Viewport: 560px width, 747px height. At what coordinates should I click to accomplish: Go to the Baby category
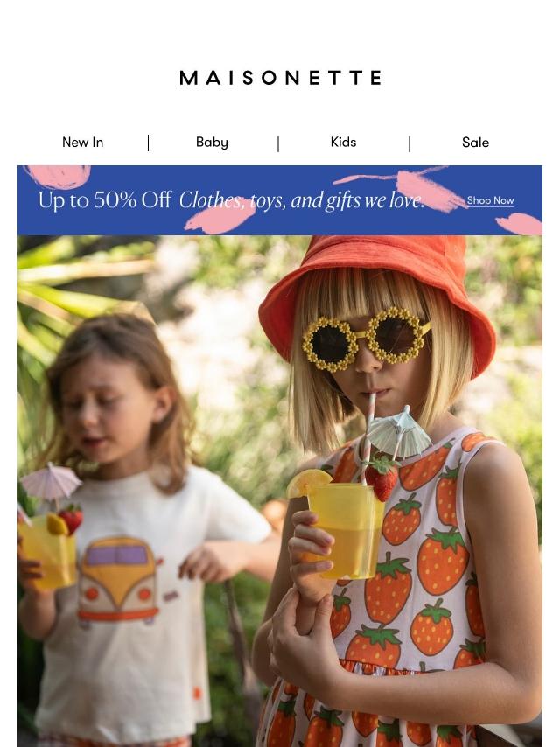(x=212, y=142)
